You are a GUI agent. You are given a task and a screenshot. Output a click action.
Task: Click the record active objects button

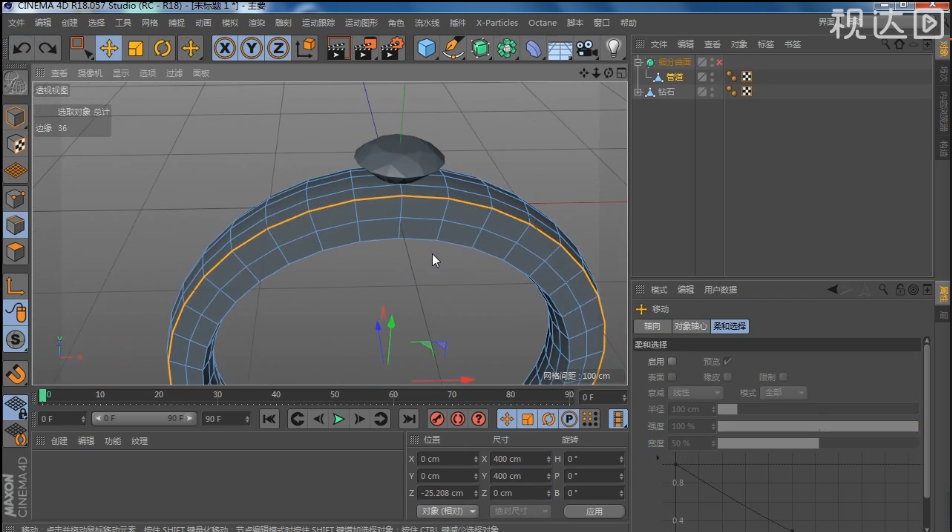click(x=437, y=418)
